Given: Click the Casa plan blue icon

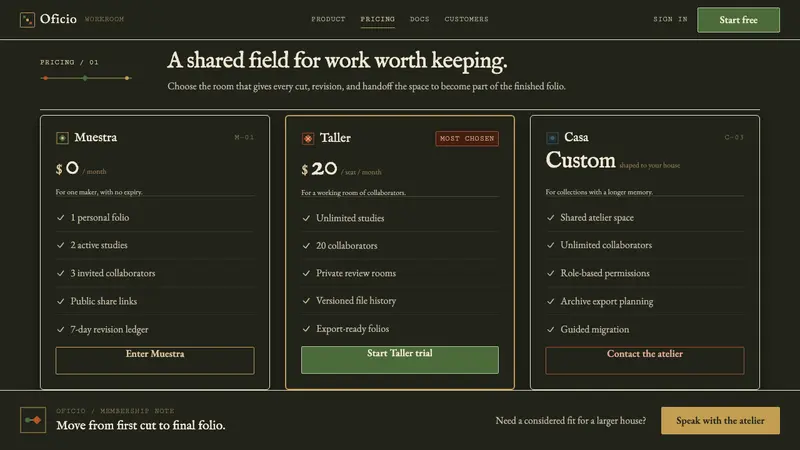Looking at the screenshot, I should (x=552, y=138).
